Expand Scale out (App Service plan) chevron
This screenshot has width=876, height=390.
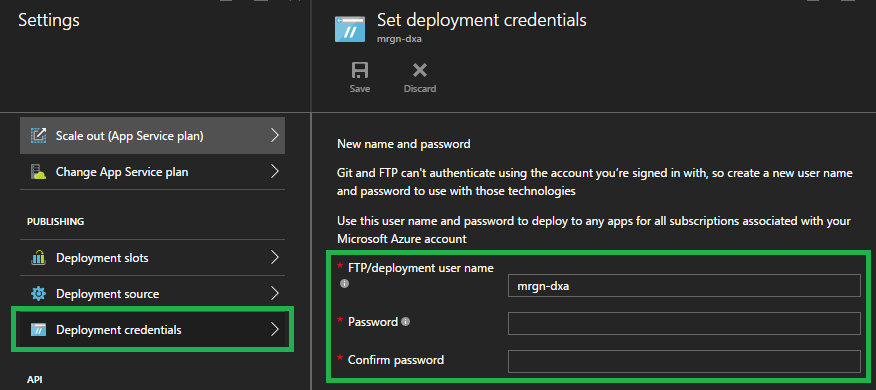click(274, 135)
